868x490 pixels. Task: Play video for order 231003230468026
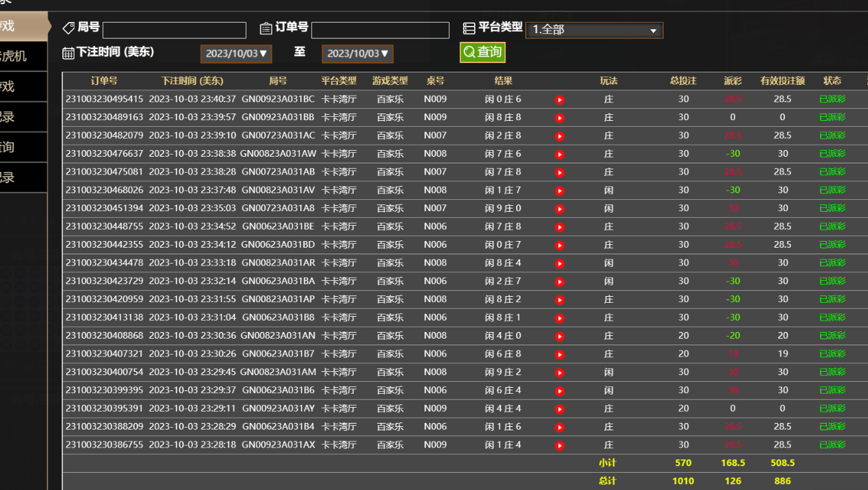560,191
